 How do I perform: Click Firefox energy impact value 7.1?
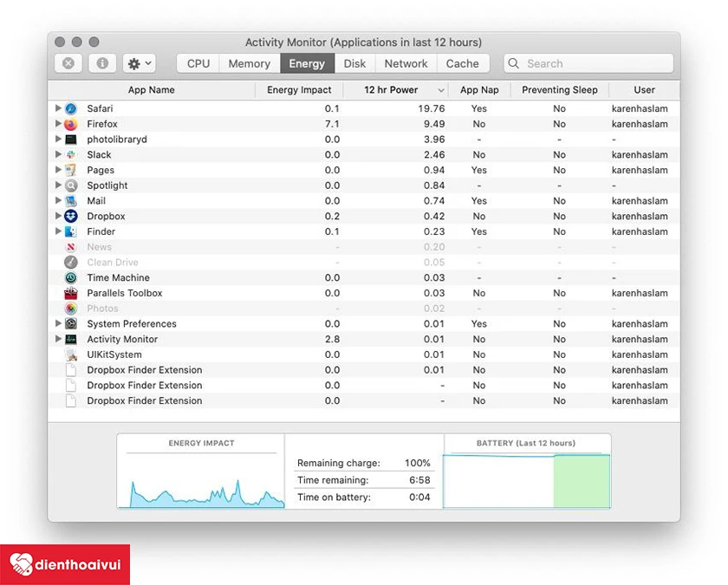[332, 124]
